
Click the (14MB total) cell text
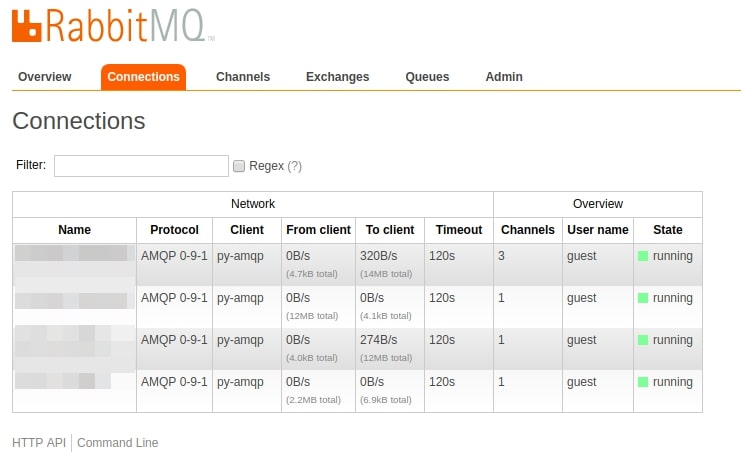[386, 274]
